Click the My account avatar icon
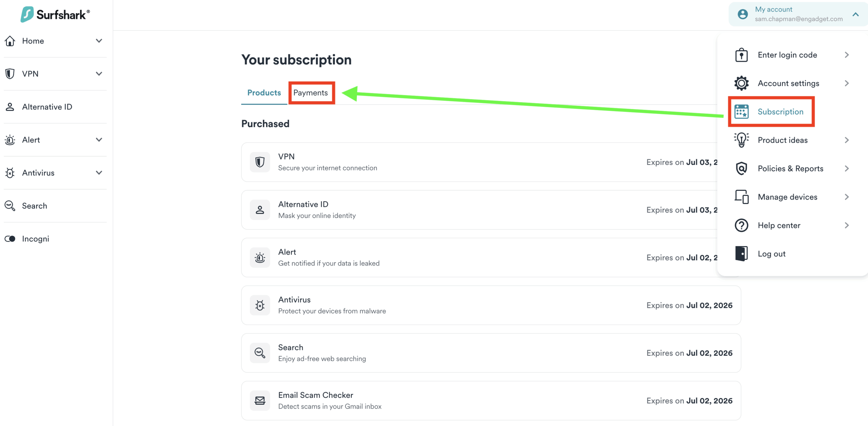Image resolution: width=868 pixels, height=426 pixels. [743, 14]
